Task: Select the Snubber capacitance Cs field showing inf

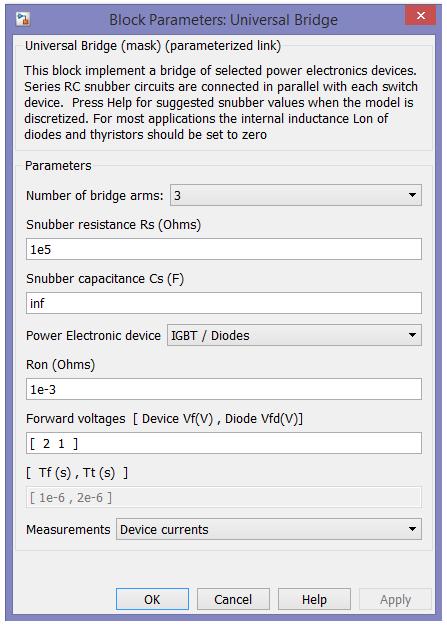Action: (x=224, y=303)
